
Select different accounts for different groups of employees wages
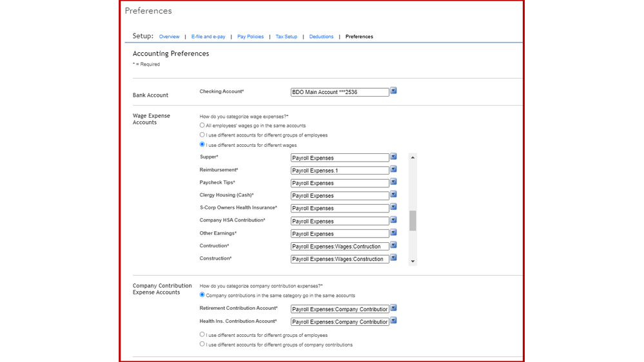coord(202,135)
